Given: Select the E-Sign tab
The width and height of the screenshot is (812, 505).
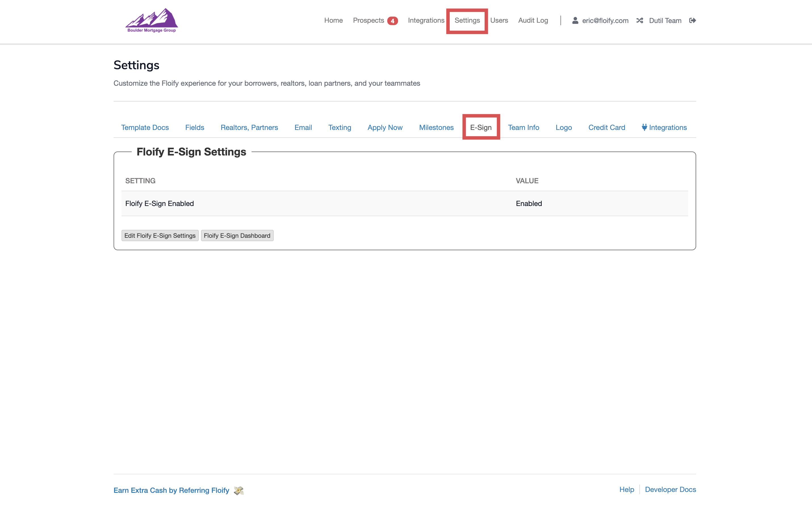Looking at the screenshot, I should 481,127.
